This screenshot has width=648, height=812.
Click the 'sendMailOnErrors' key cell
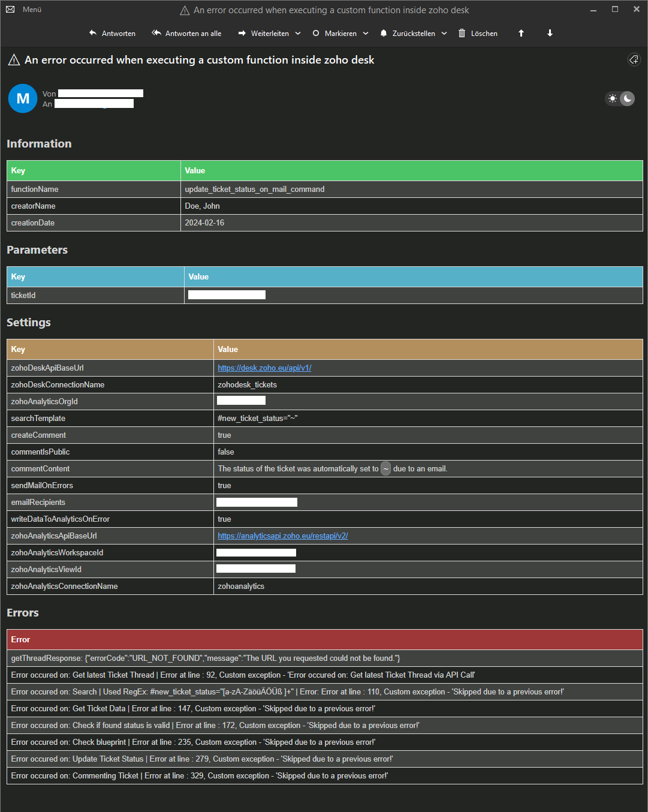pos(110,485)
